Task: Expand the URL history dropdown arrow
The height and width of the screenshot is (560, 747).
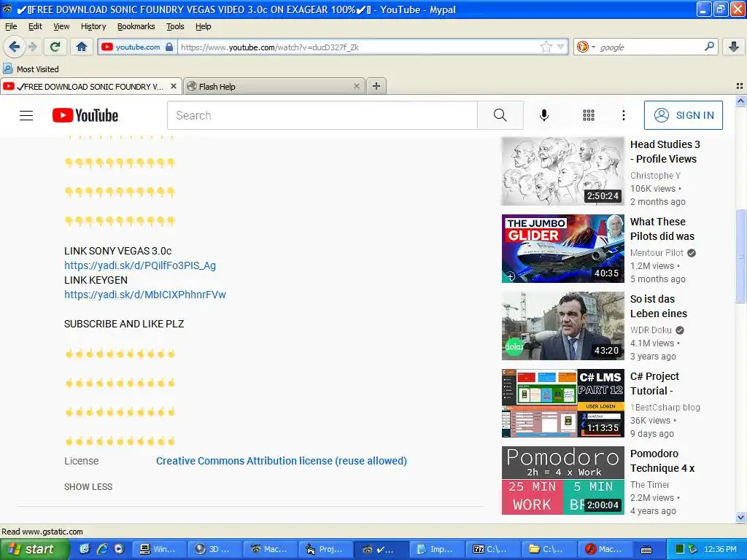Action: point(561,47)
